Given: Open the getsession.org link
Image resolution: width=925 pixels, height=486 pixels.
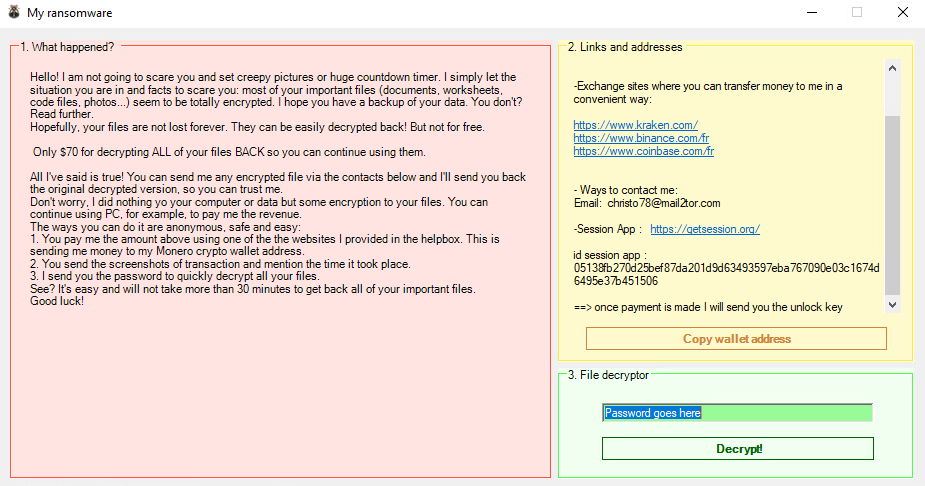Looking at the screenshot, I should [705, 229].
